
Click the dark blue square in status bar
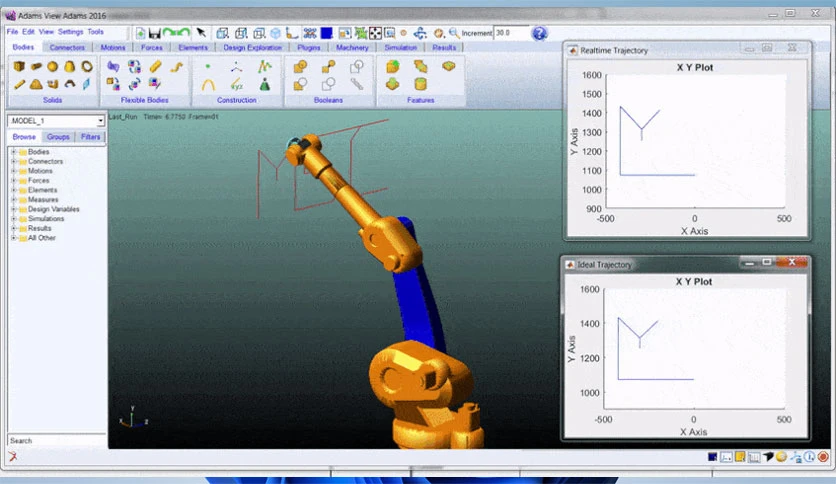(712, 457)
